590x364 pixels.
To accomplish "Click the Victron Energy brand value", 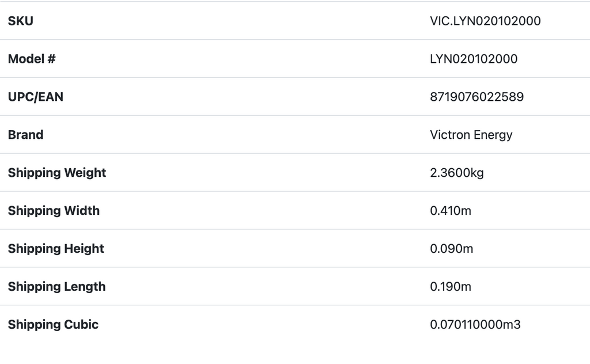I will click(x=471, y=135).
